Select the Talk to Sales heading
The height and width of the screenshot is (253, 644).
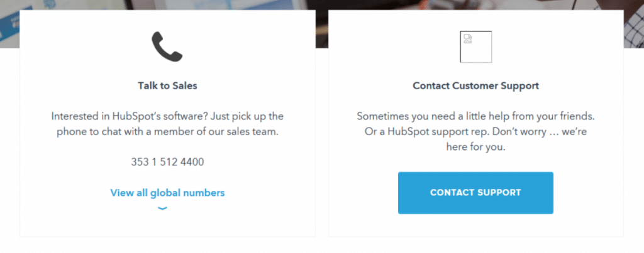pyautogui.click(x=167, y=86)
